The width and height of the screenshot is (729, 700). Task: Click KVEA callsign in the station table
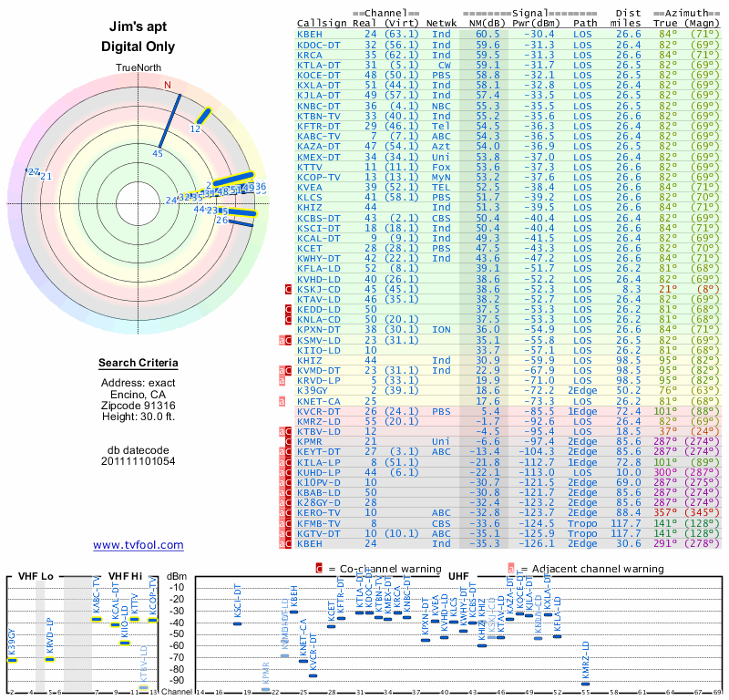point(310,188)
